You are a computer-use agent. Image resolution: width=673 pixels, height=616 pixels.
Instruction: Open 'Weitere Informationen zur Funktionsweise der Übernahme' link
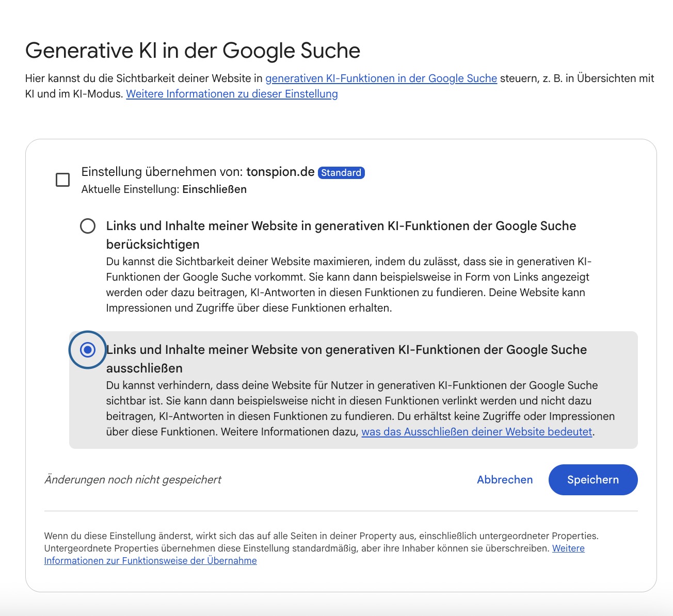(314, 555)
